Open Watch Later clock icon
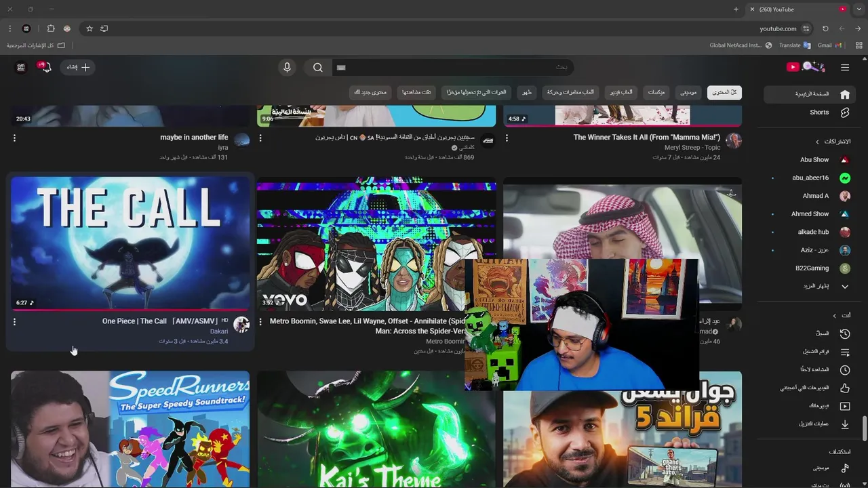This screenshot has height=488, width=868. 845,369
